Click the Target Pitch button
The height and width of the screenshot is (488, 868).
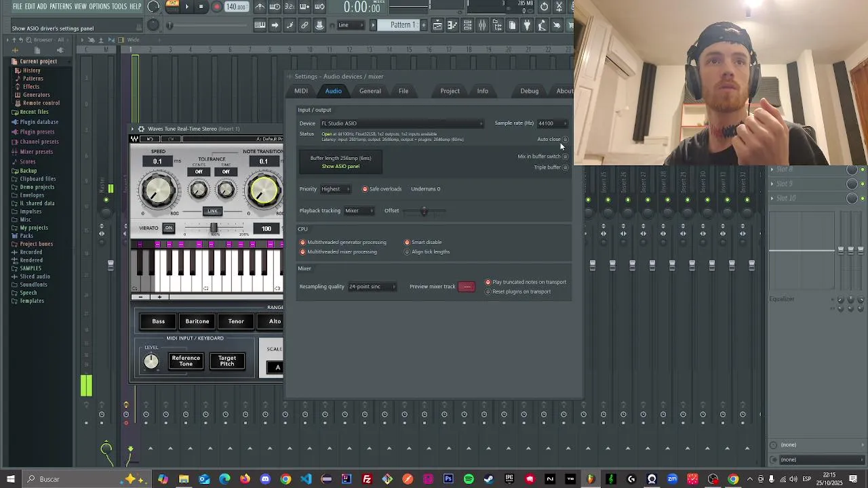(x=227, y=361)
